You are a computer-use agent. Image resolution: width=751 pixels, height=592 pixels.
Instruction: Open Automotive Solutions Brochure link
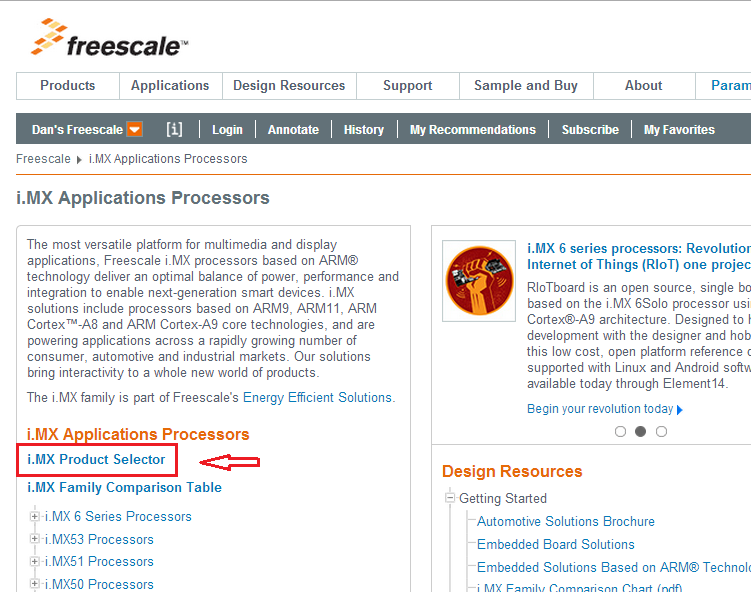tap(566, 521)
